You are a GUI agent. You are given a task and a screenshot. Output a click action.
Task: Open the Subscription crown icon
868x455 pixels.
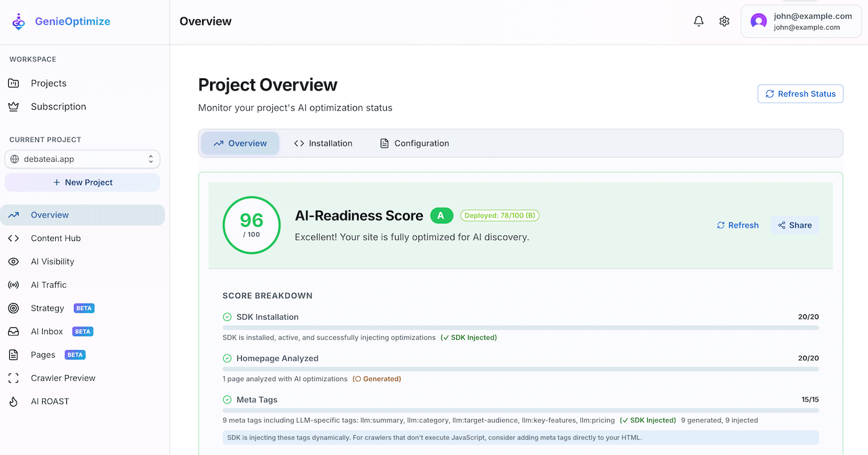click(14, 106)
